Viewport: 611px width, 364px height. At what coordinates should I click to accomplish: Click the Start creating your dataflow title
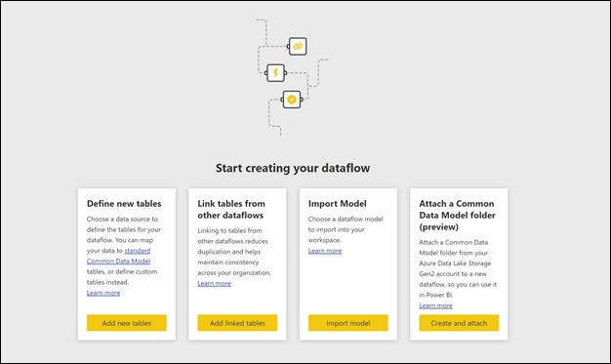(x=293, y=168)
